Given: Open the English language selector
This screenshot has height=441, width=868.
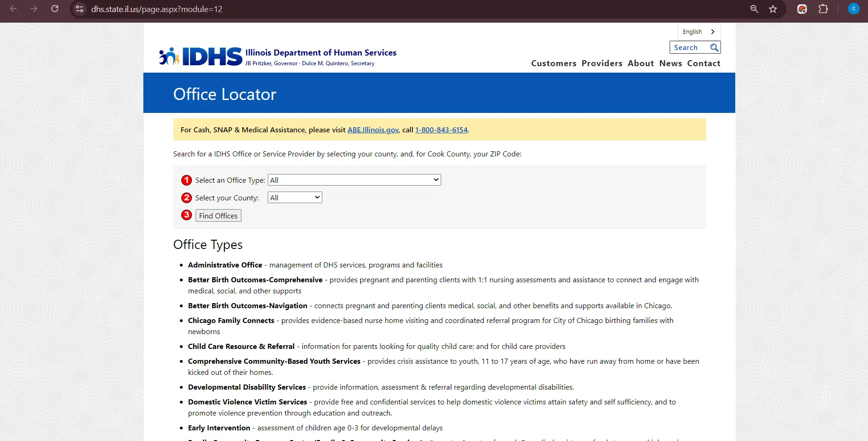Looking at the screenshot, I should pos(699,31).
